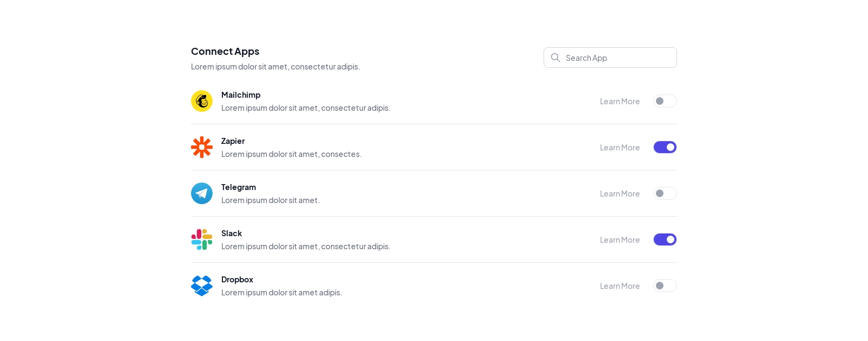
Task: Click the Connect Apps heading
Action: (225, 51)
